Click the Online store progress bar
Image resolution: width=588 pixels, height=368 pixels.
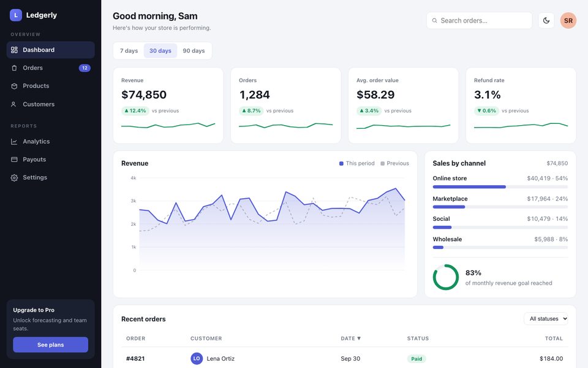[x=500, y=187]
